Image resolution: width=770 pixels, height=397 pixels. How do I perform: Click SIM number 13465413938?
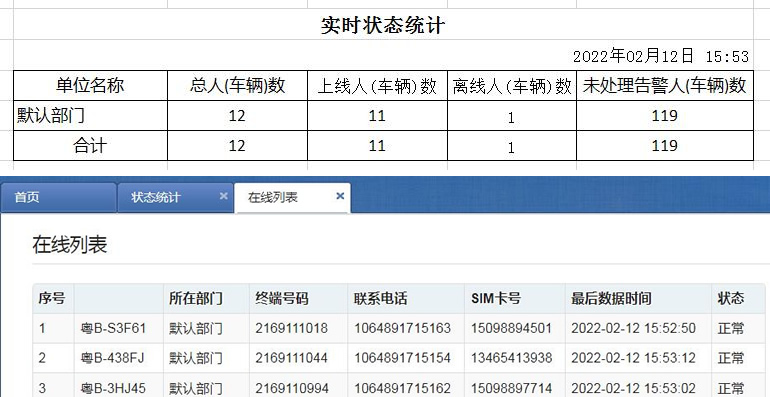(x=511, y=358)
